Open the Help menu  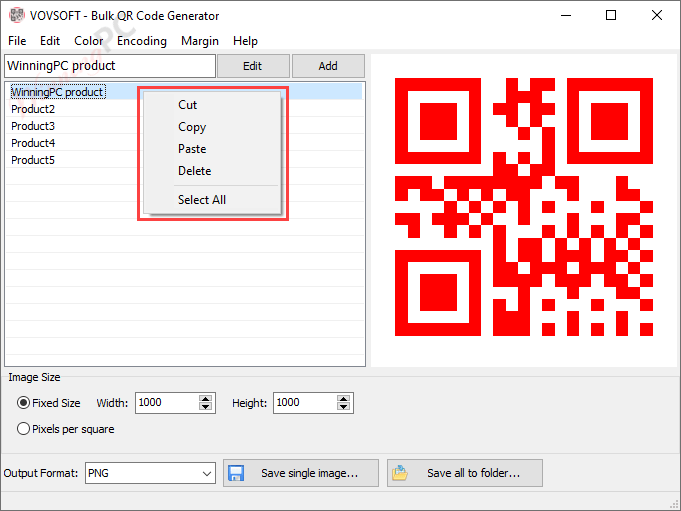click(x=245, y=41)
